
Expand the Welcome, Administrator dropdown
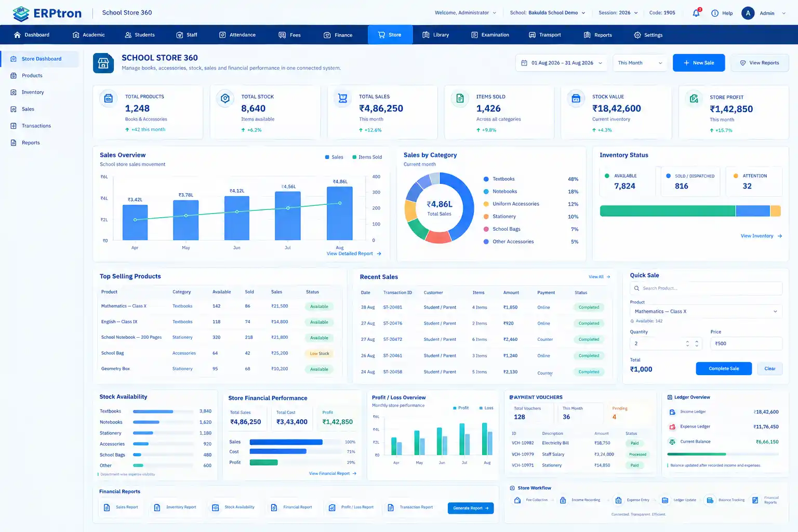pos(465,13)
